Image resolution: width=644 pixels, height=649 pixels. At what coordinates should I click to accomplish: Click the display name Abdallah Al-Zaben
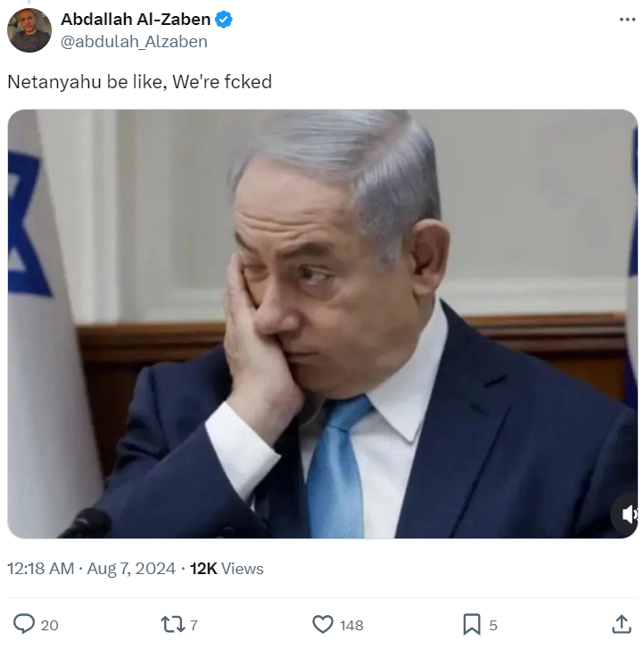coord(136,19)
